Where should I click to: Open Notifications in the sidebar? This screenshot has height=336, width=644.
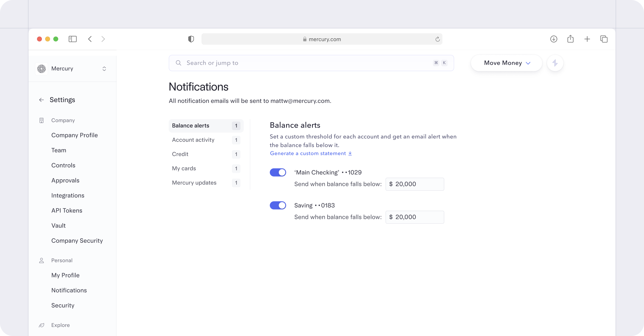click(x=69, y=290)
